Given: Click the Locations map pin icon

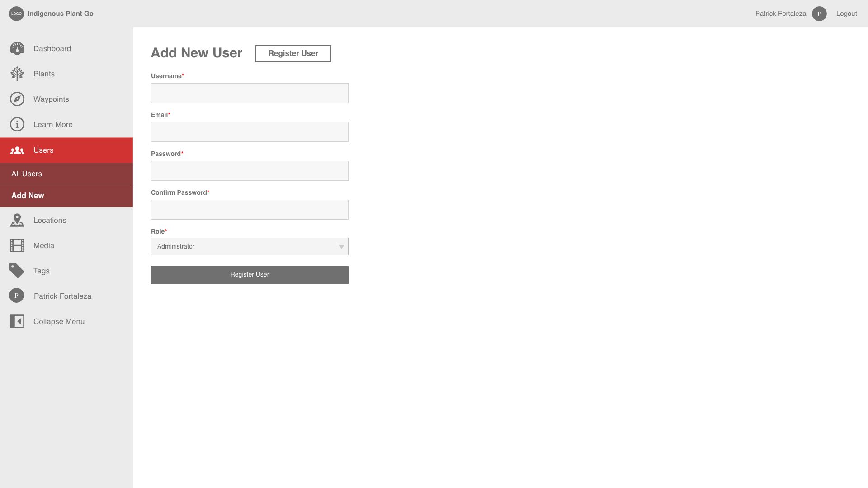Looking at the screenshot, I should click(17, 220).
